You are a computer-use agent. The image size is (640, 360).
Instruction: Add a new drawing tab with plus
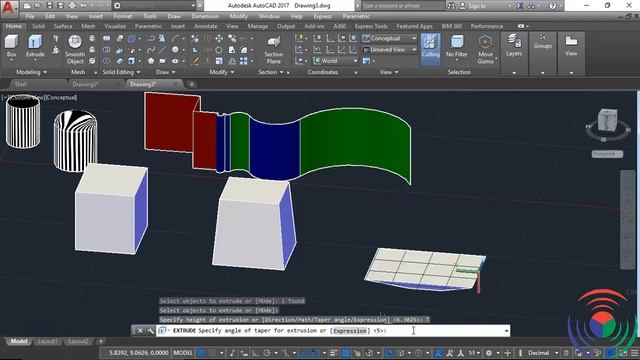191,84
